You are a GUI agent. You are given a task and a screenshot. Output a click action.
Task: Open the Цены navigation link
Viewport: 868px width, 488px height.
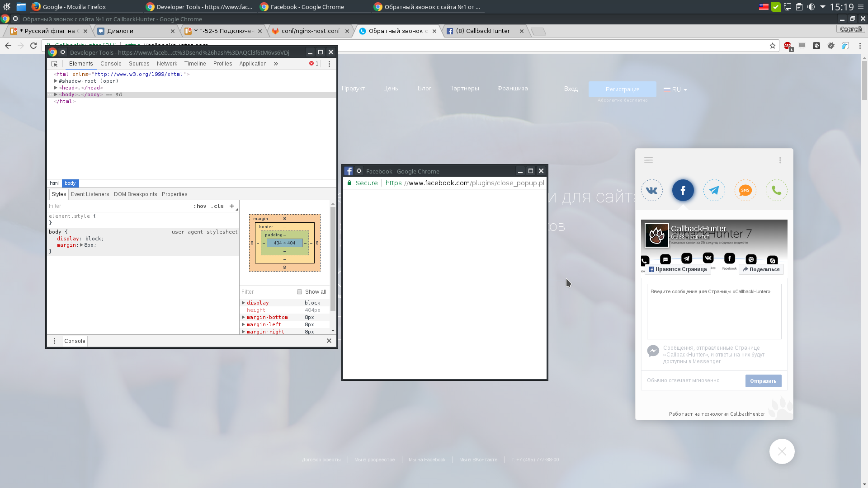pos(391,89)
